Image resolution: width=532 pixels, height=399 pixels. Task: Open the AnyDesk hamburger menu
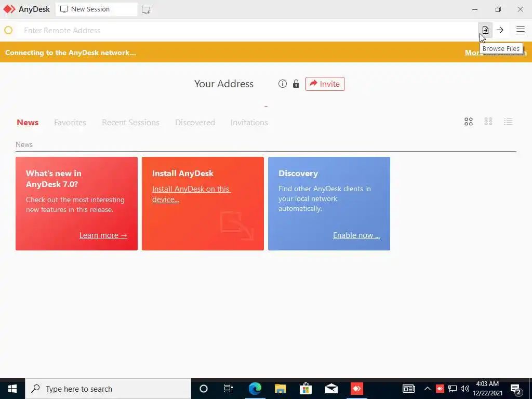click(521, 30)
